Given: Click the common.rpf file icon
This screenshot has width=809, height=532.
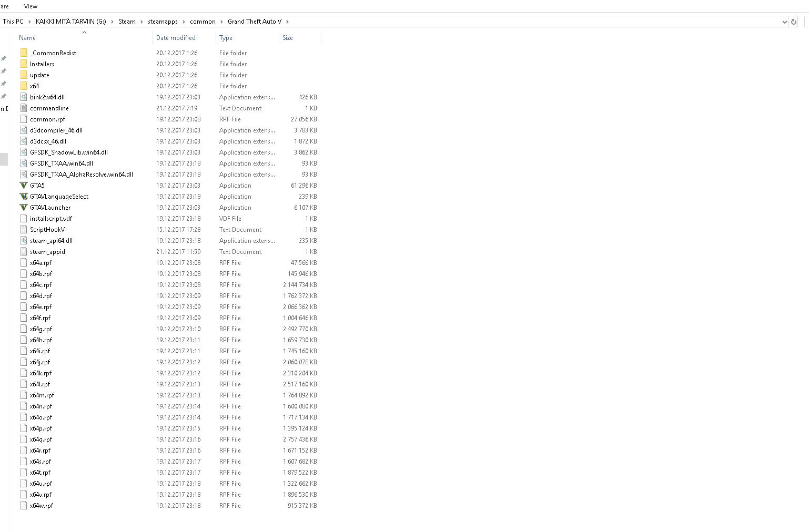Looking at the screenshot, I should pyautogui.click(x=24, y=119).
